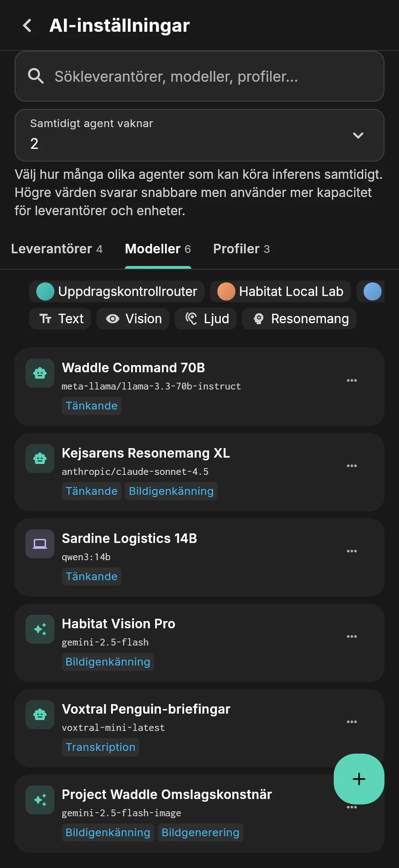Switch to the Leverantörer tab
This screenshot has height=868, width=399.
pyautogui.click(x=57, y=249)
